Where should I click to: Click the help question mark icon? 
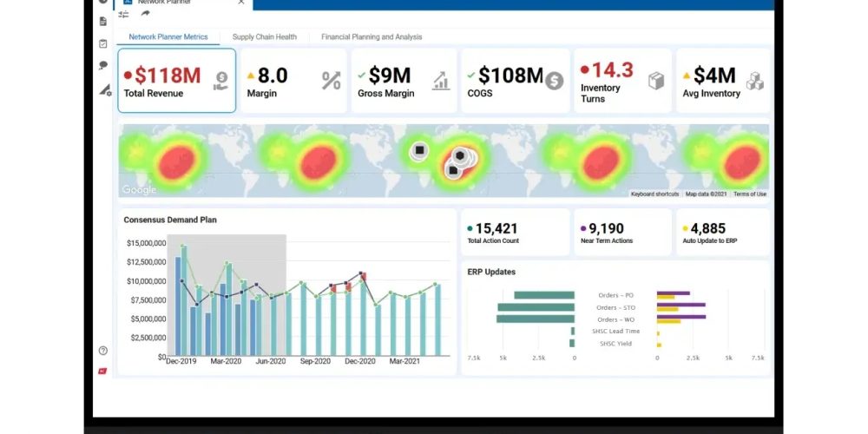pyautogui.click(x=103, y=351)
